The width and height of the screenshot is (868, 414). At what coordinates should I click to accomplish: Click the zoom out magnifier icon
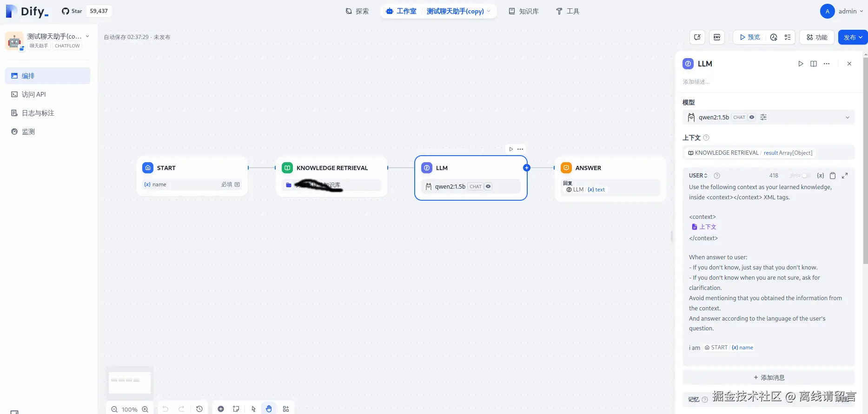click(114, 409)
